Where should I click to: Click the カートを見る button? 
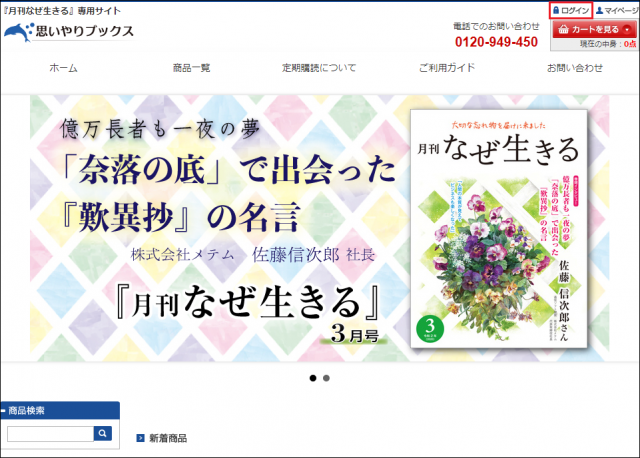(x=594, y=29)
